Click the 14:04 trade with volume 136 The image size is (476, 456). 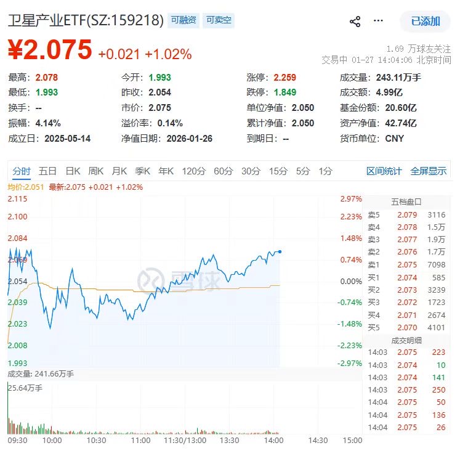406,415
